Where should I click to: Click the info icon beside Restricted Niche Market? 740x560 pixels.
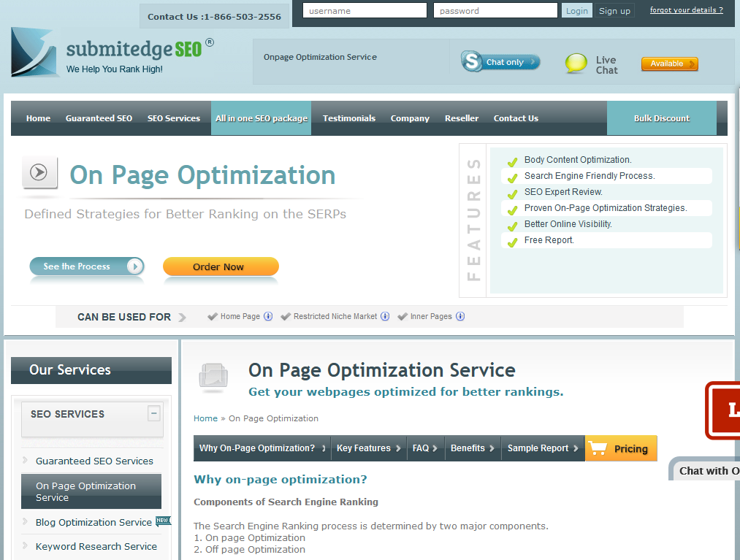pos(385,316)
